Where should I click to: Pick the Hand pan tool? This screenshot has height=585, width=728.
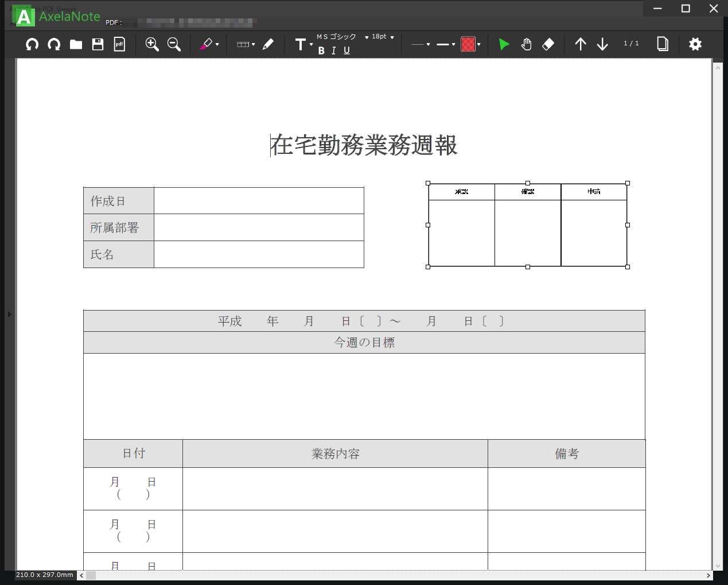coord(525,44)
